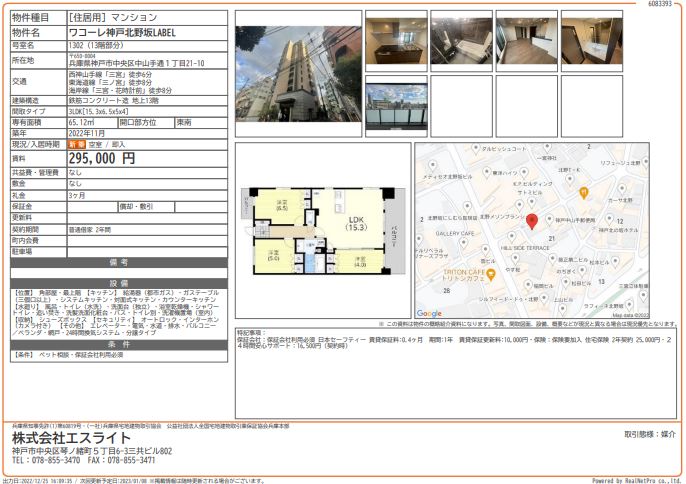Click the 現況/入居時期 row label
The image size is (686, 484).
pos(36,144)
